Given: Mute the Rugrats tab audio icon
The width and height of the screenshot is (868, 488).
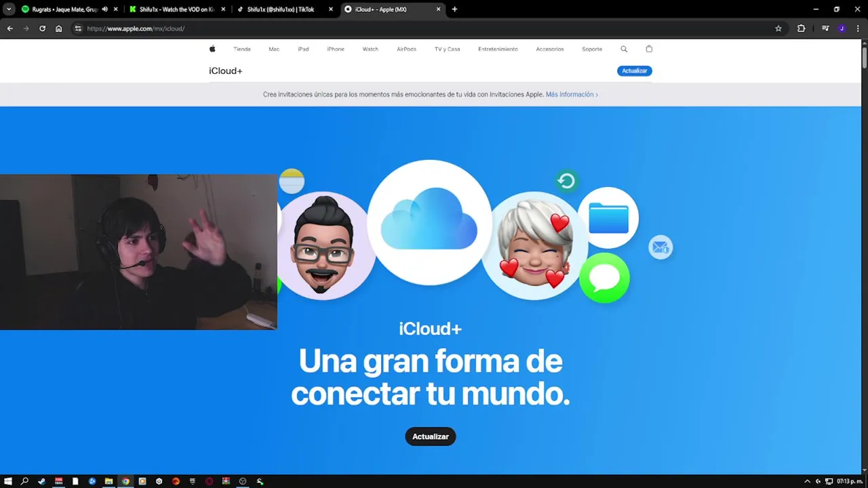Looking at the screenshot, I should [x=104, y=9].
